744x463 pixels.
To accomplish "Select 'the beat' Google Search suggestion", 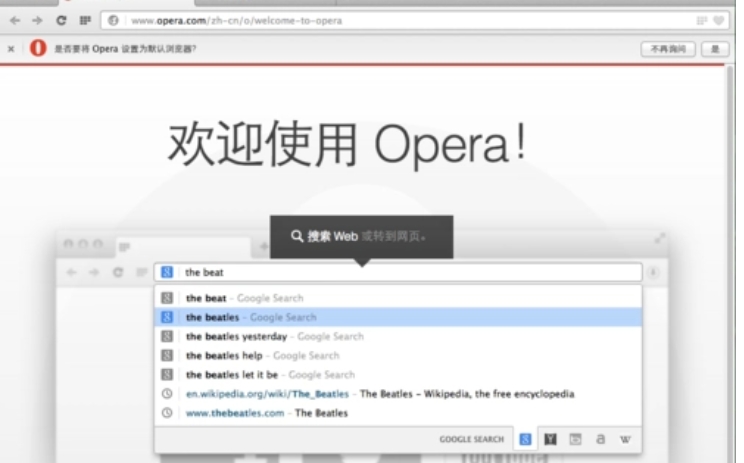I will [x=398, y=298].
